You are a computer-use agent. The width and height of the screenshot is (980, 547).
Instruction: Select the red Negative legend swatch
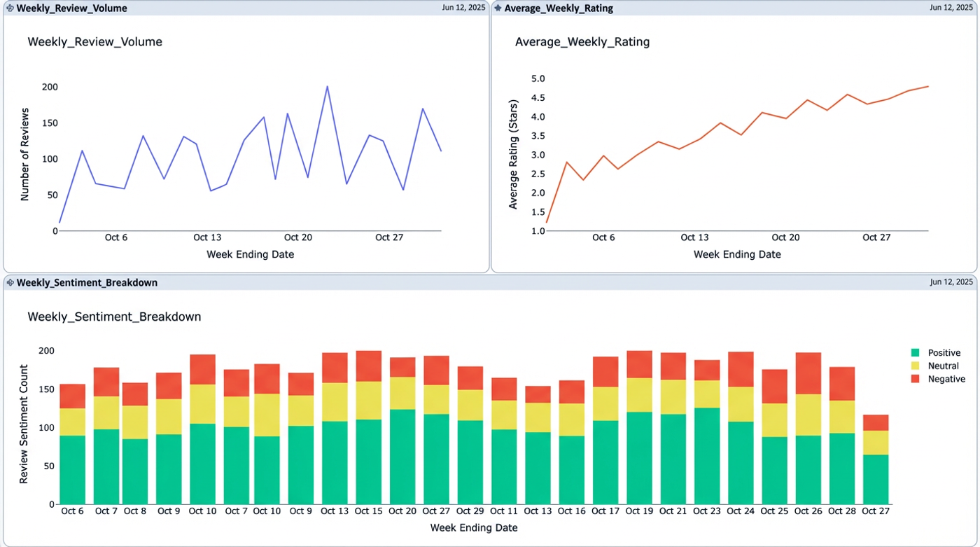[x=915, y=379]
